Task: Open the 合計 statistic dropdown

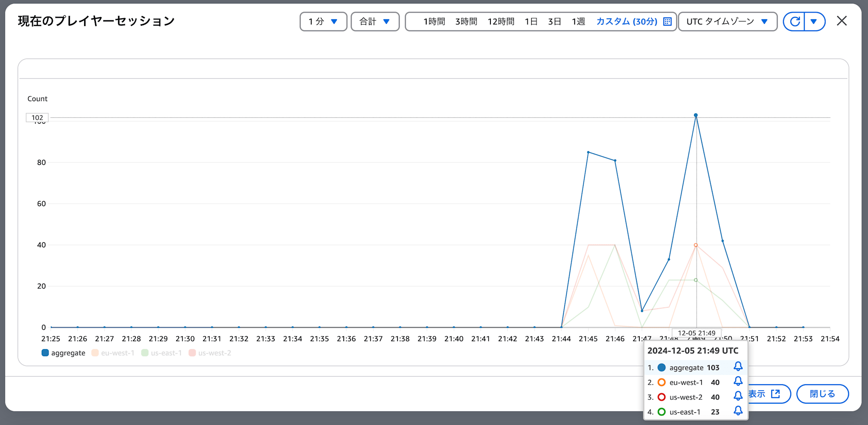Action: coord(375,22)
